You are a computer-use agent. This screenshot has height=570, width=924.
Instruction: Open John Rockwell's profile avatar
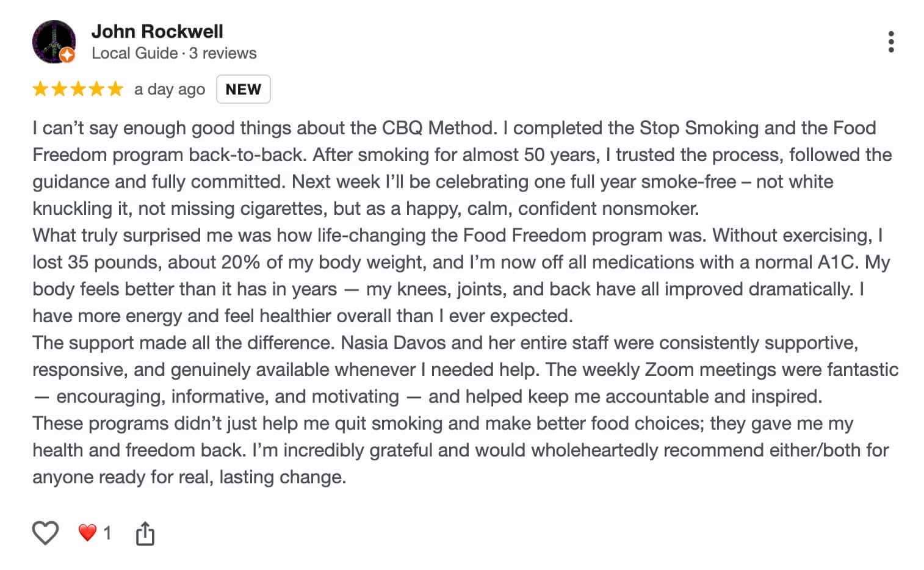tap(53, 40)
